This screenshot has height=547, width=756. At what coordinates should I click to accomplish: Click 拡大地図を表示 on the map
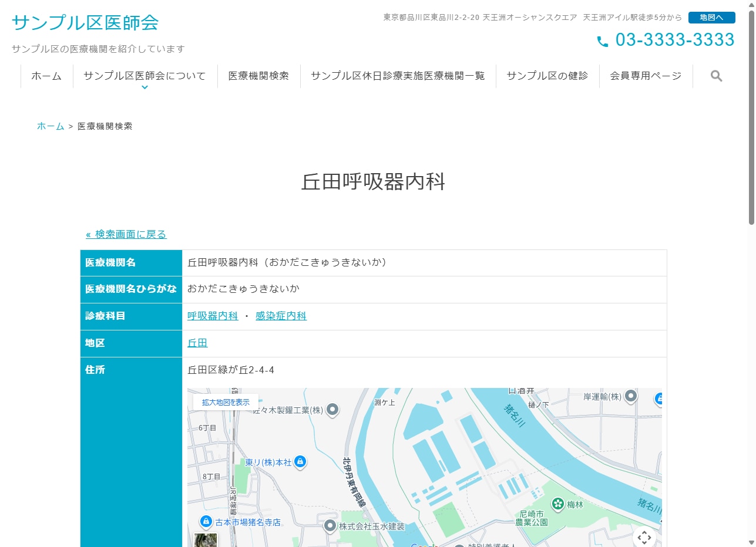[x=226, y=402]
